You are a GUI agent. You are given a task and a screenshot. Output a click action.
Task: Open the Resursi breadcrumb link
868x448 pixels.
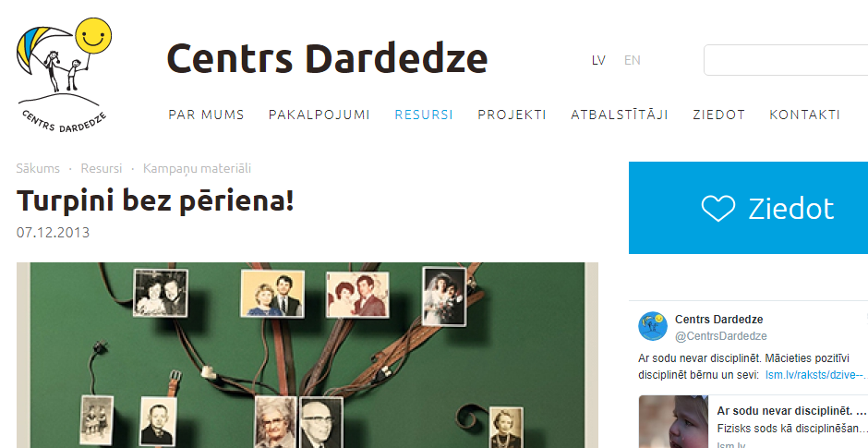(x=102, y=168)
